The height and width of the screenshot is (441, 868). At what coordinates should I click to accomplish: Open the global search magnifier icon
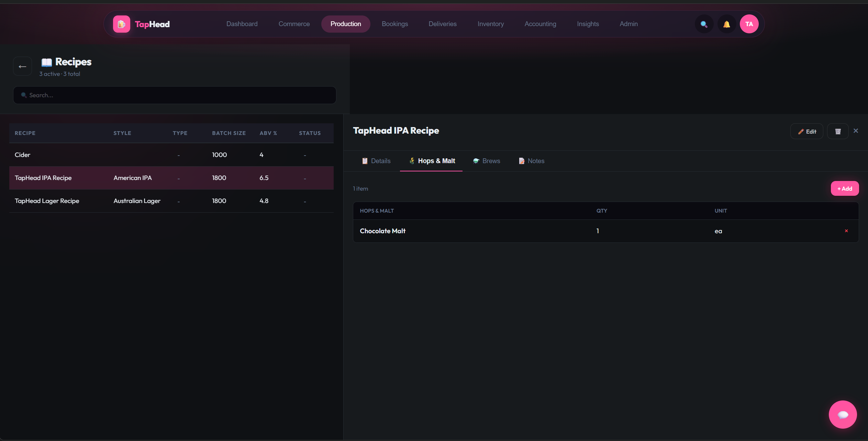[704, 24]
